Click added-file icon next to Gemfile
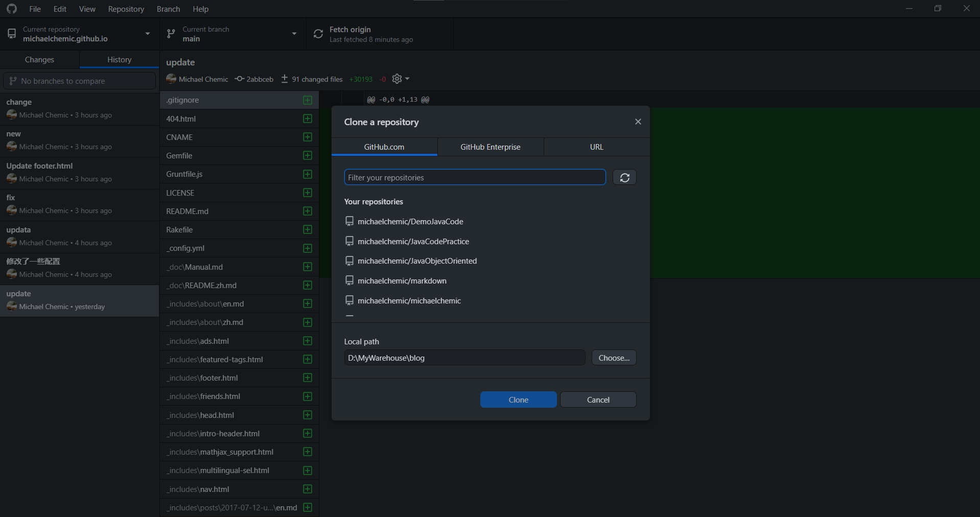The image size is (980, 517). click(x=308, y=155)
